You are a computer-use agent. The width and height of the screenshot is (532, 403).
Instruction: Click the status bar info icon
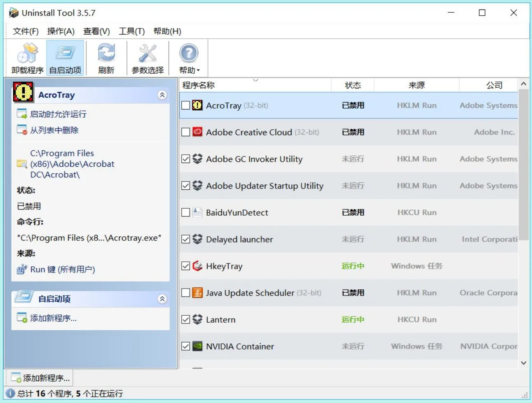point(11,394)
